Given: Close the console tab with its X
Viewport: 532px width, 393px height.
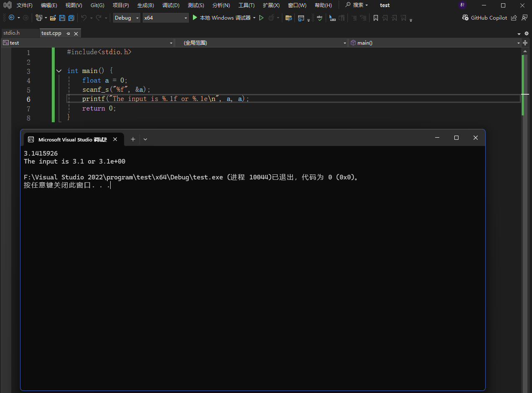Looking at the screenshot, I should coord(115,139).
